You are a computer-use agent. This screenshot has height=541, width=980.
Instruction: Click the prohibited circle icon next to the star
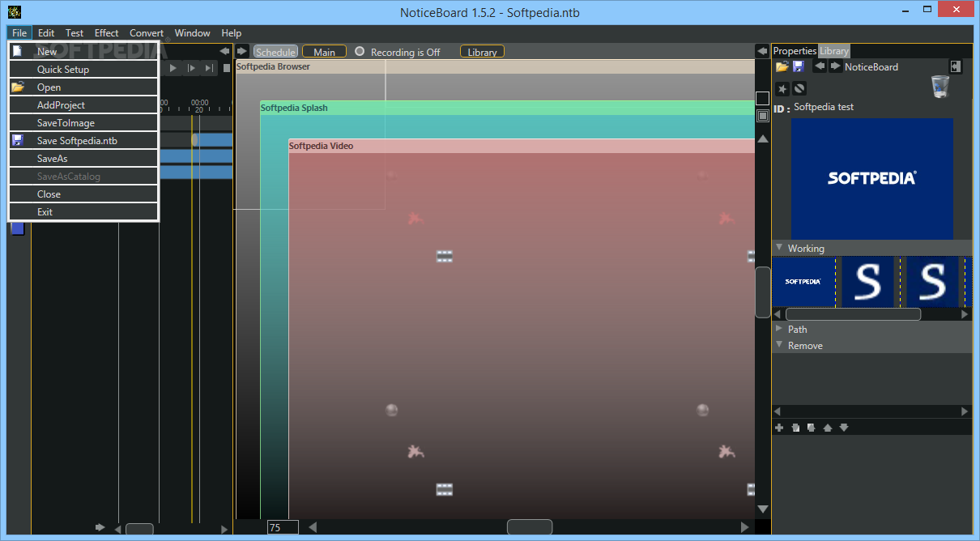pyautogui.click(x=799, y=88)
